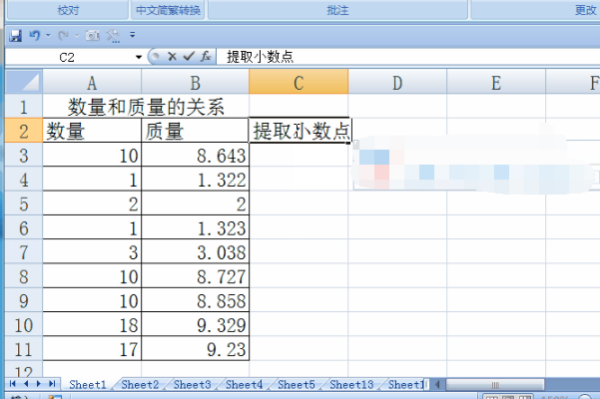Click the 批注 ribbon group label
Screen dimensions: 600x399
tap(338, 10)
